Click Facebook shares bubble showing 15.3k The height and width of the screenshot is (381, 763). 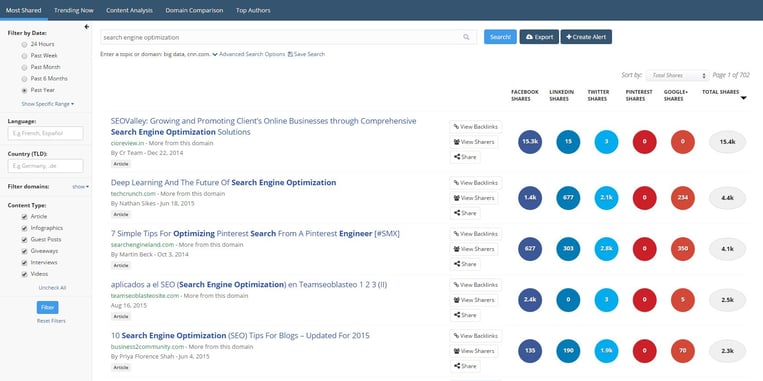coord(530,142)
